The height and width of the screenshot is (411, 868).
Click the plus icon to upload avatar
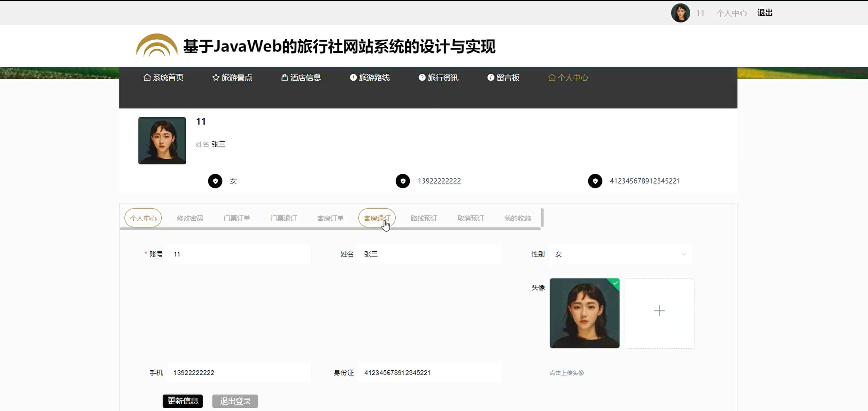(659, 311)
